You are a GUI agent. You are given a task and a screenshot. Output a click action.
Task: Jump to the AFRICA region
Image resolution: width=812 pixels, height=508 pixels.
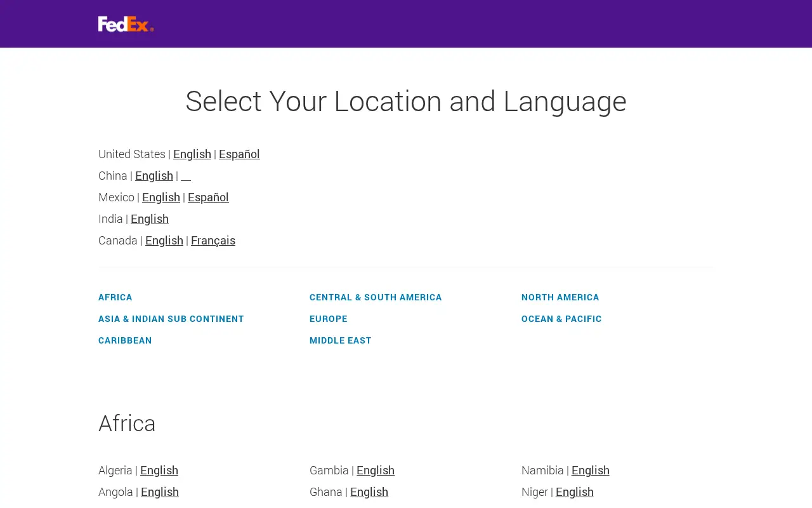pyautogui.click(x=115, y=297)
